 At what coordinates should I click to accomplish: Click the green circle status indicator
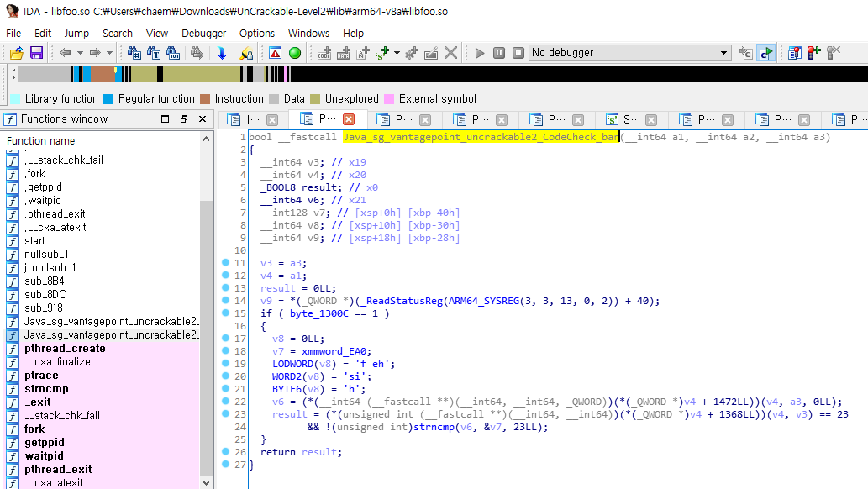click(295, 53)
